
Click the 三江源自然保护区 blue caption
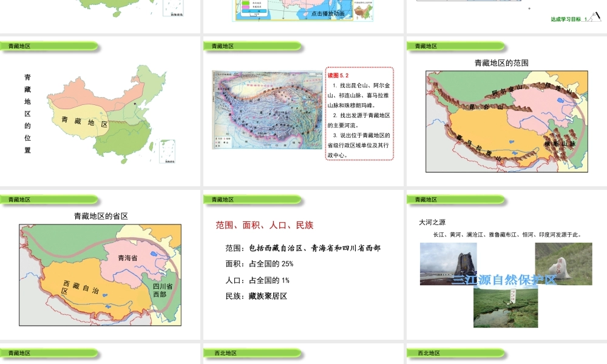[504, 280]
